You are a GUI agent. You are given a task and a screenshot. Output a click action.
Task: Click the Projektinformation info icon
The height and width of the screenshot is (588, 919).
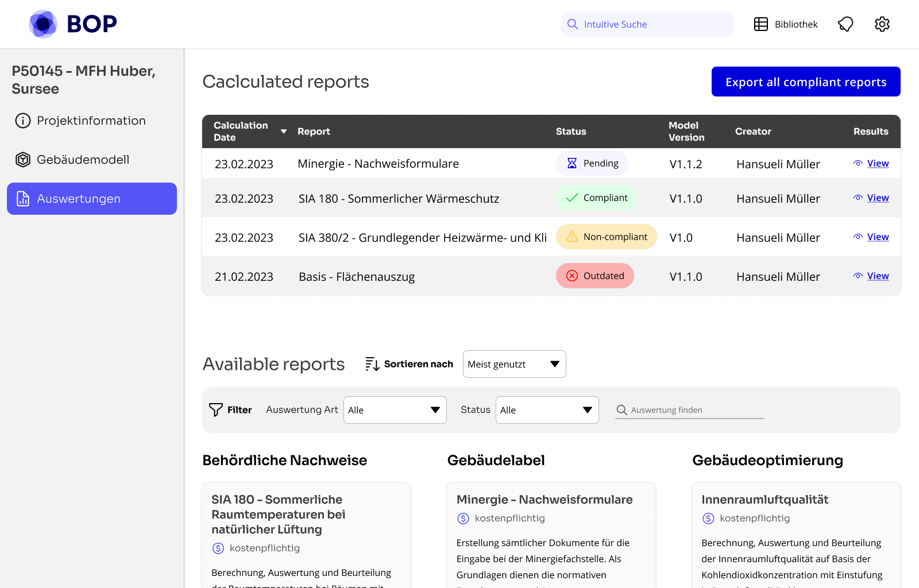coord(23,121)
